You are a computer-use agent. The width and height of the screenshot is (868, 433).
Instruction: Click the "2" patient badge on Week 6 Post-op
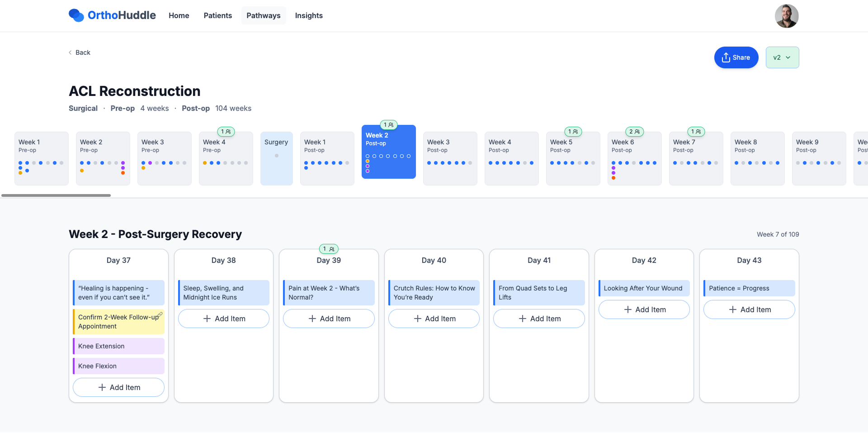point(635,131)
